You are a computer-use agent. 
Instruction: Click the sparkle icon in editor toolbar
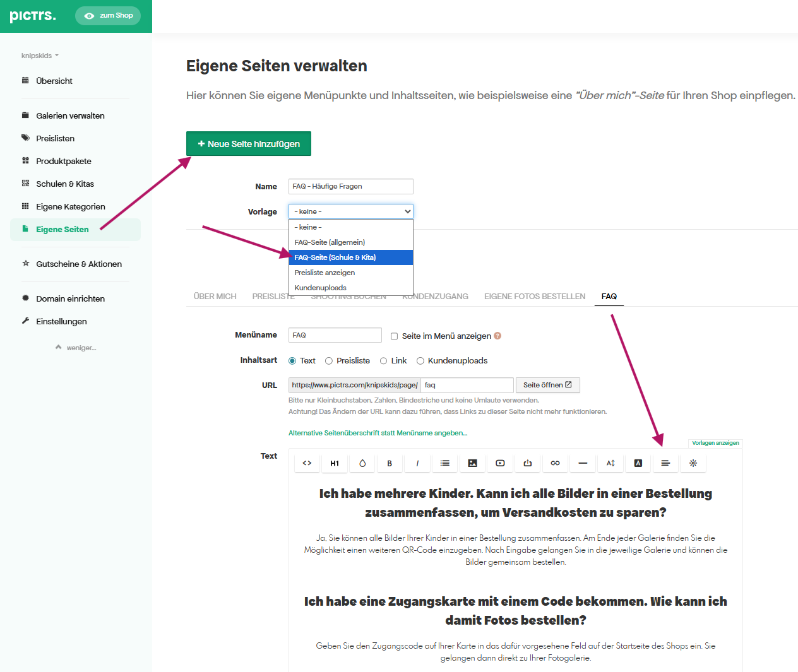point(693,463)
